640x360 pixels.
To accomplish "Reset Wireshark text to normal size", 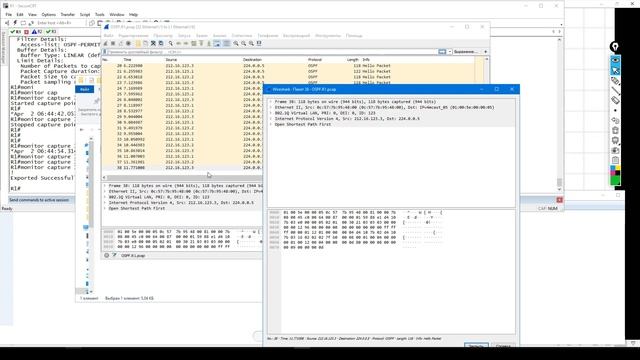I will [x=251, y=43].
